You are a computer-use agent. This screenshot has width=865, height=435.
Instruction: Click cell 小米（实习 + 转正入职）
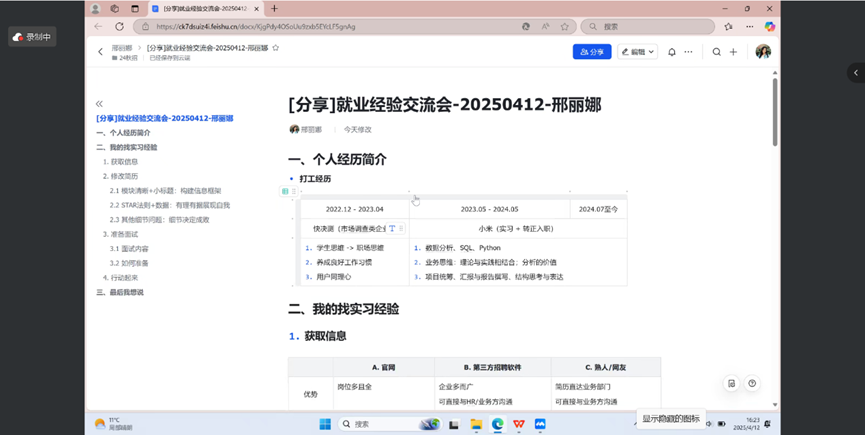click(516, 228)
